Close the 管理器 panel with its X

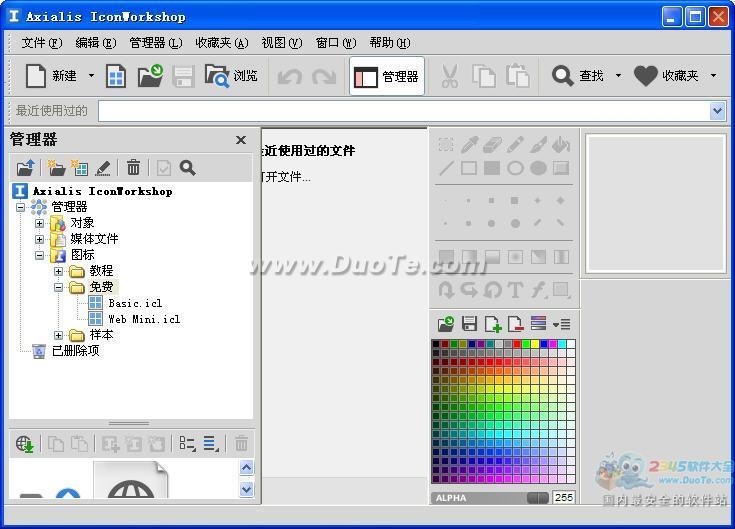pos(241,140)
